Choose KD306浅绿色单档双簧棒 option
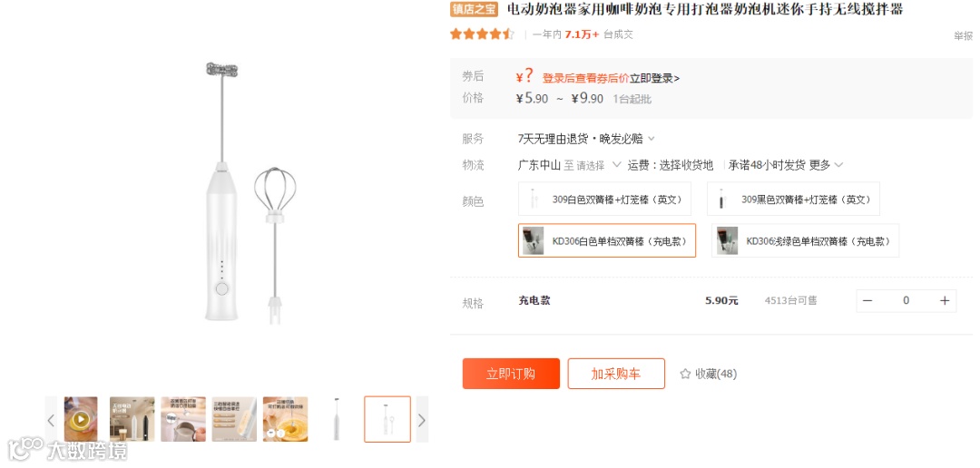Viewport: 980px width, 468px height. 805,240
